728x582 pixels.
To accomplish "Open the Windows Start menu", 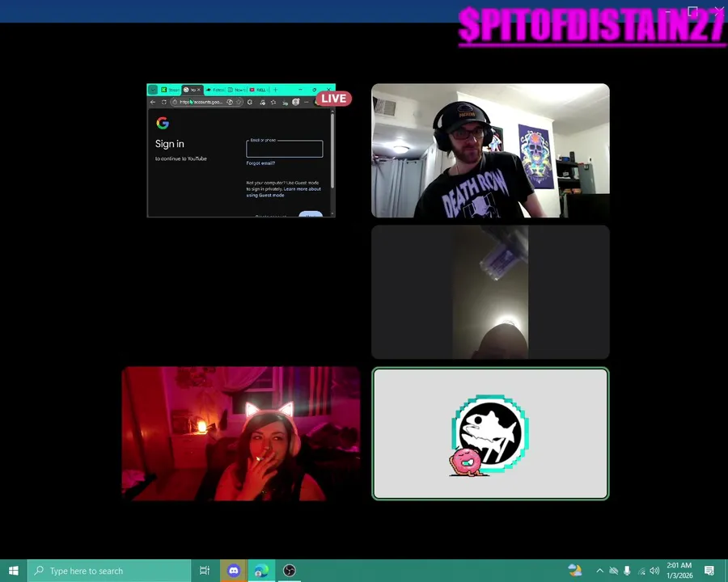I will [14, 571].
